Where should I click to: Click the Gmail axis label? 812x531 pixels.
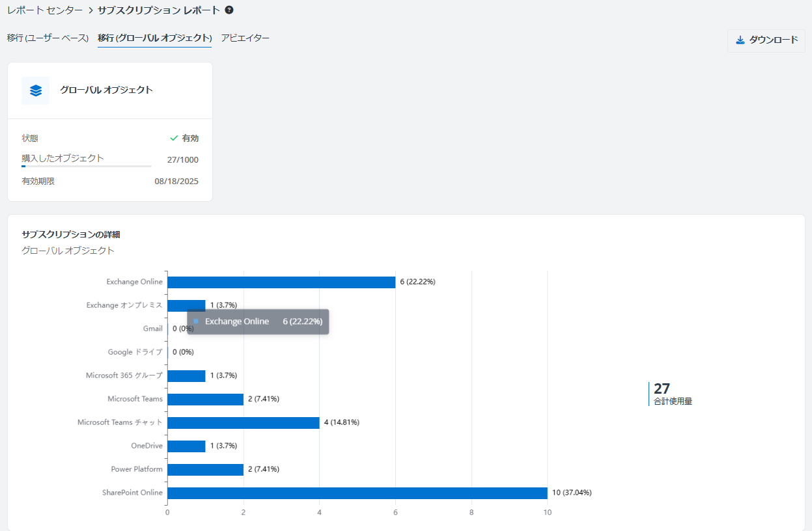pyautogui.click(x=153, y=329)
